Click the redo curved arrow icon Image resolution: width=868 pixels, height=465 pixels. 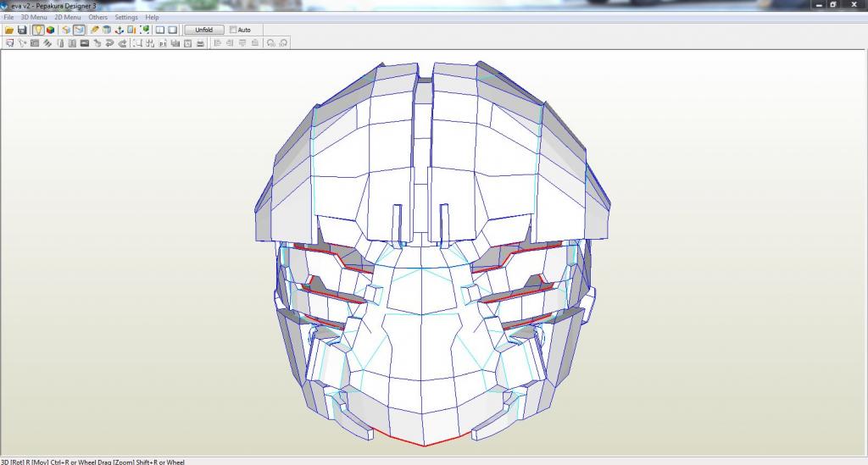pos(122,43)
